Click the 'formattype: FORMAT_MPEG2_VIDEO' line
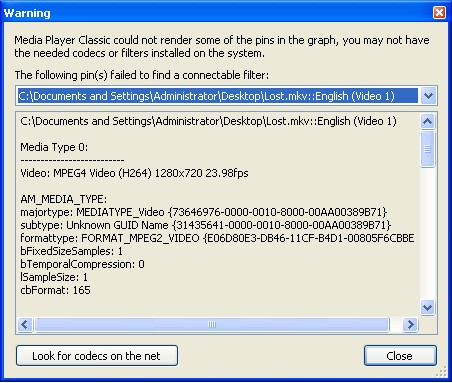452x383 pixels. 217,238
